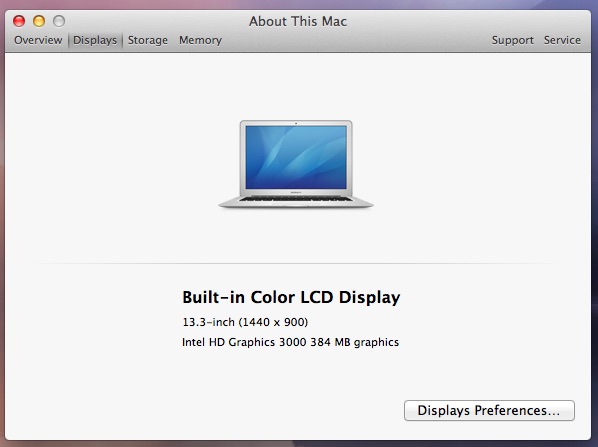The width and height of the screenshot is (598, 447).
Task: Open the Support section
Action: 513,40
